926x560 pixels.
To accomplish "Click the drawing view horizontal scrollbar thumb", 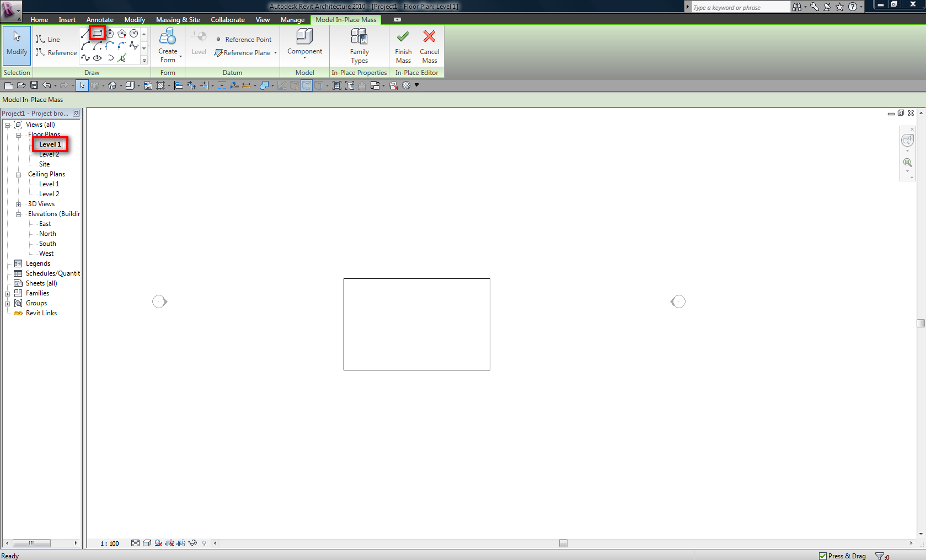I will [563, 543].
